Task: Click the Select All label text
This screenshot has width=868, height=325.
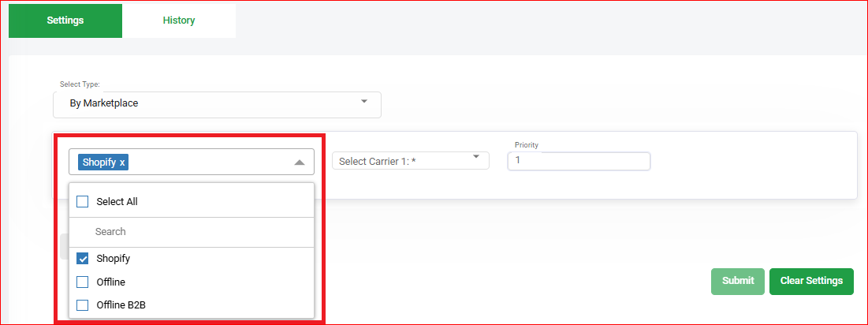Action: (x=117, y=201)
